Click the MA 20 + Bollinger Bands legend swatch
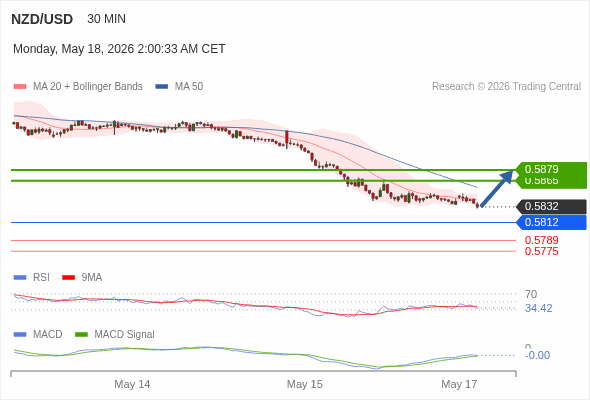 click(x=20, y=87)
